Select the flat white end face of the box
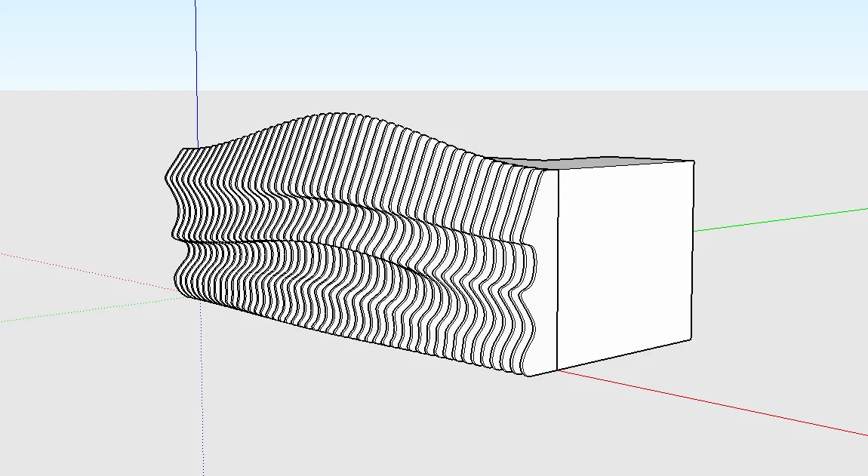 tap(624, 265)
